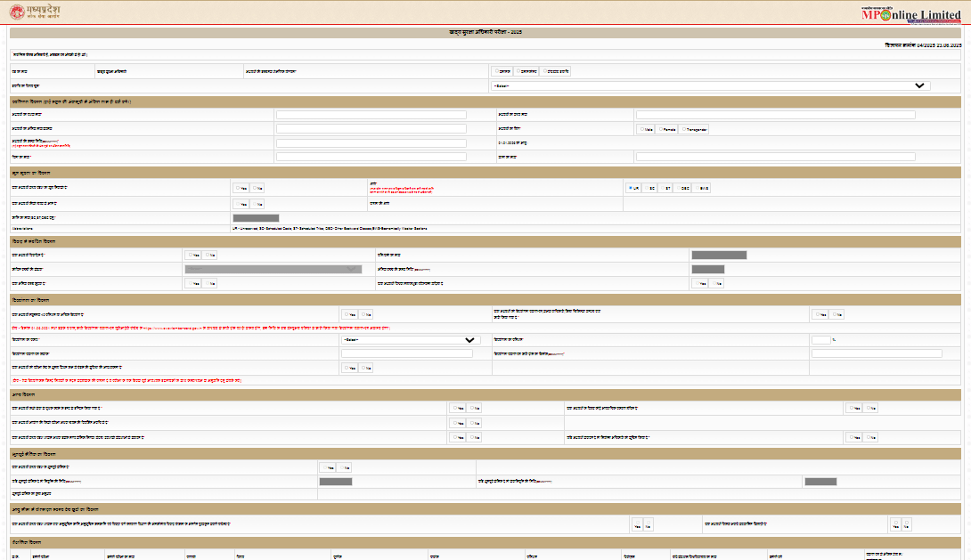Click the small percentage input before % sign
Screen dimensions: 971x560
821,340
